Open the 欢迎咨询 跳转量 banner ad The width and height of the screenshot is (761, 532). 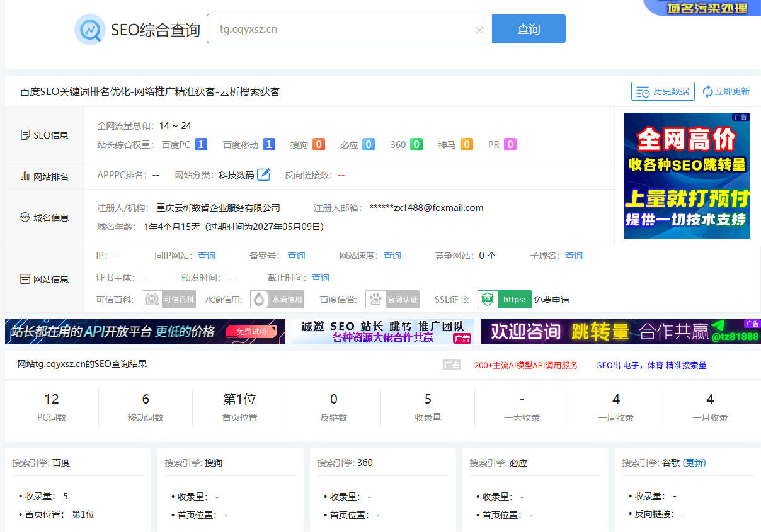[621, 332]
